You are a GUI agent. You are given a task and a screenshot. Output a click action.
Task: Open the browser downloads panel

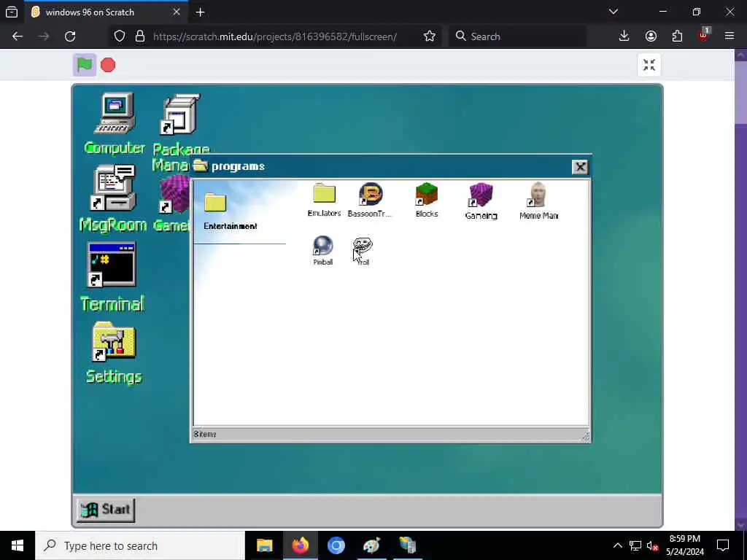[624, 36]
